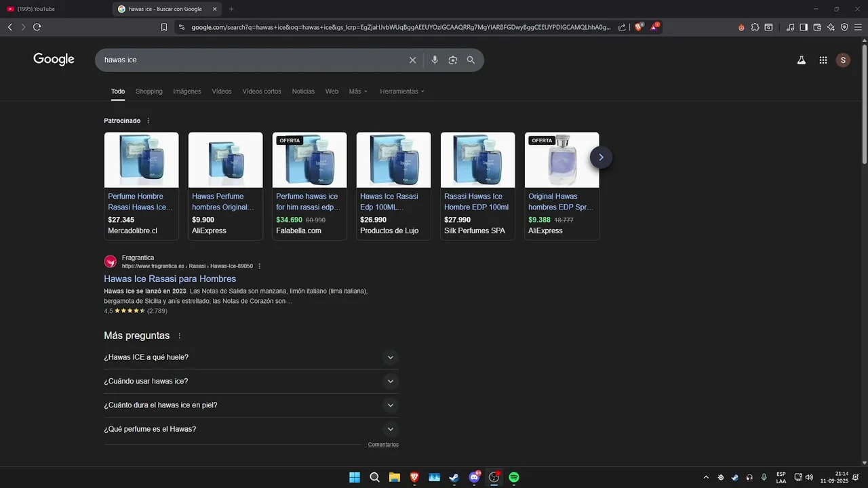Toggle the browser sidebar panel
The image size is (868, 488).
804,27
